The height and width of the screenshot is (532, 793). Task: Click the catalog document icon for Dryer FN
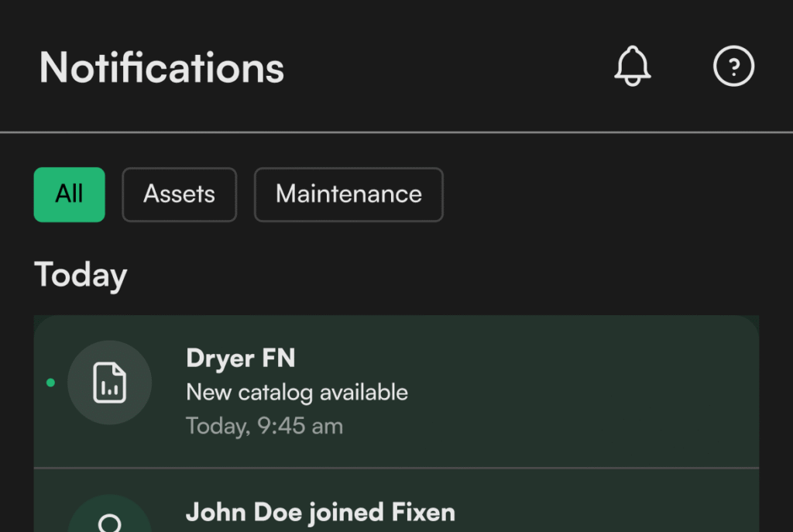point(109,383)
